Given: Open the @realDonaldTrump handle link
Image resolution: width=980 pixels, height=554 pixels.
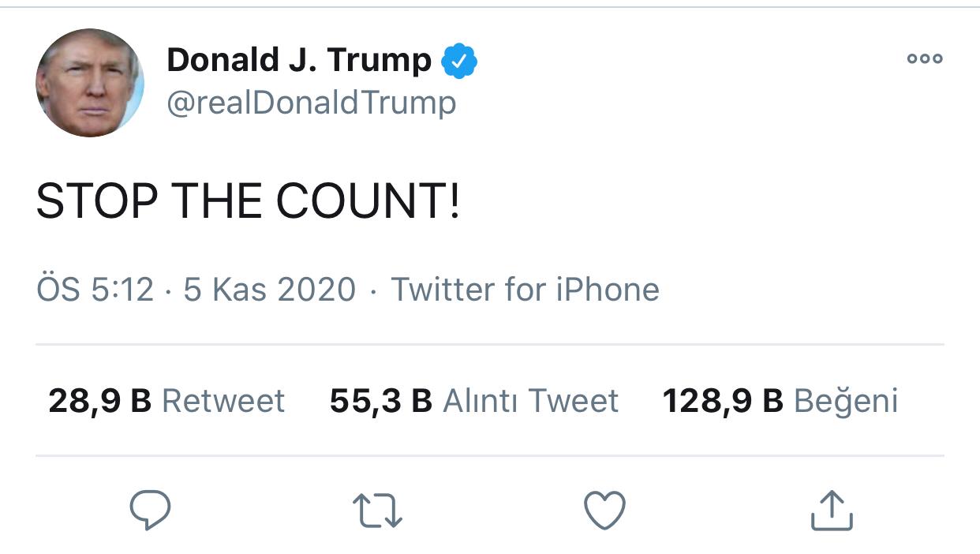Looking at the screenshot, I should click(311, 103).
